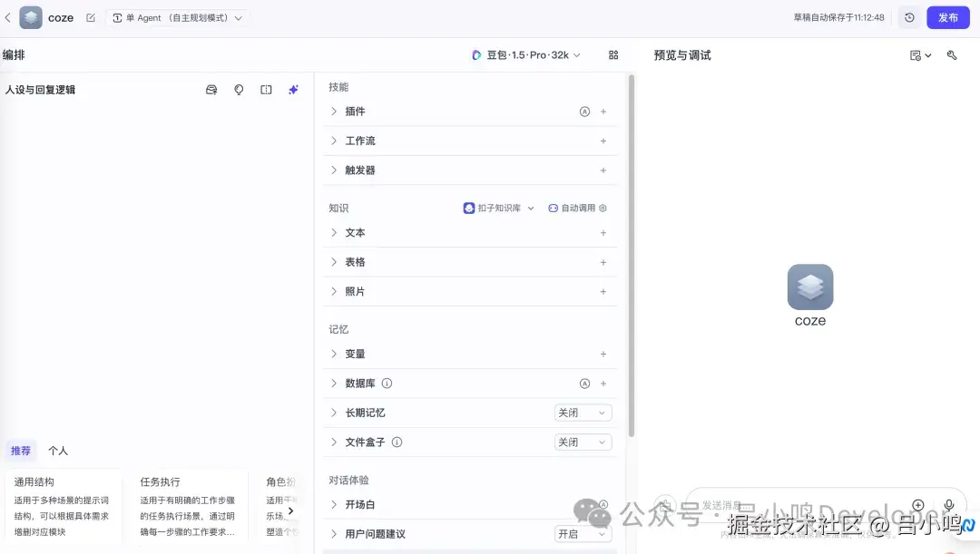
Task: Open the preview panel settings dropdown icon
Action: pos(920,55)
